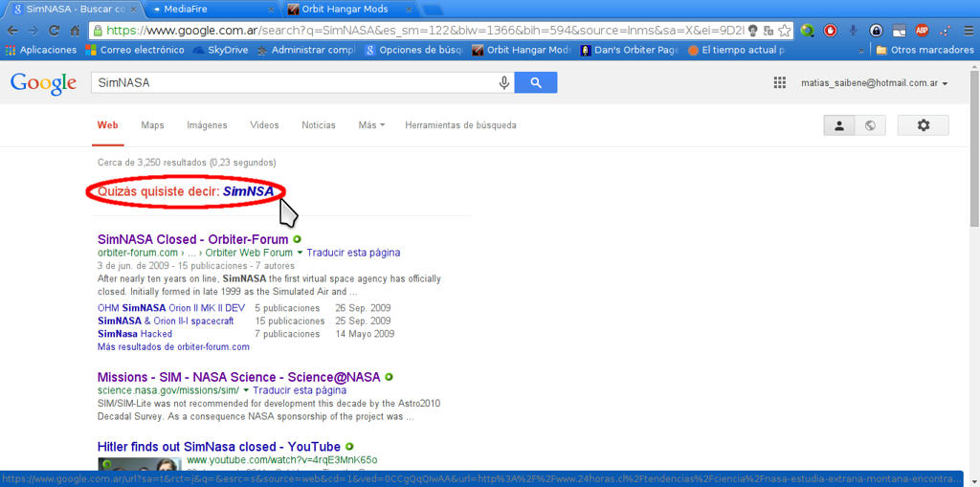Click the SimNSA spelling suggestion link
980x487 pixels.
(x=248, y=191)
